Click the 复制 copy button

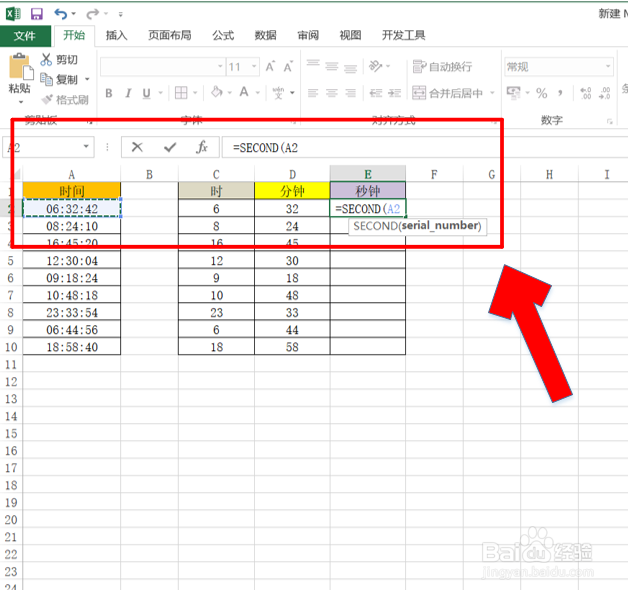tap(59, 80)
